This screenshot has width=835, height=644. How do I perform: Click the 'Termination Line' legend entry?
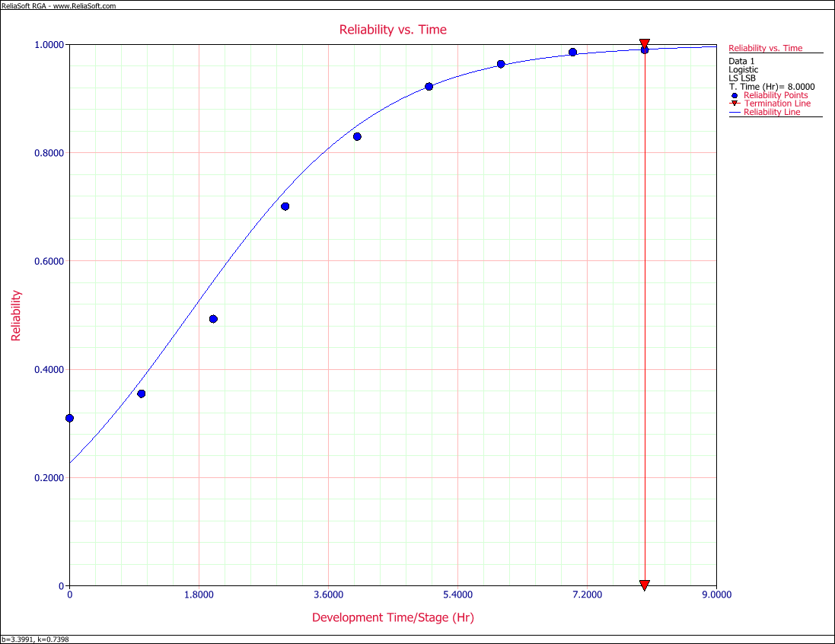pyautogui.click(x=777, y=104)
